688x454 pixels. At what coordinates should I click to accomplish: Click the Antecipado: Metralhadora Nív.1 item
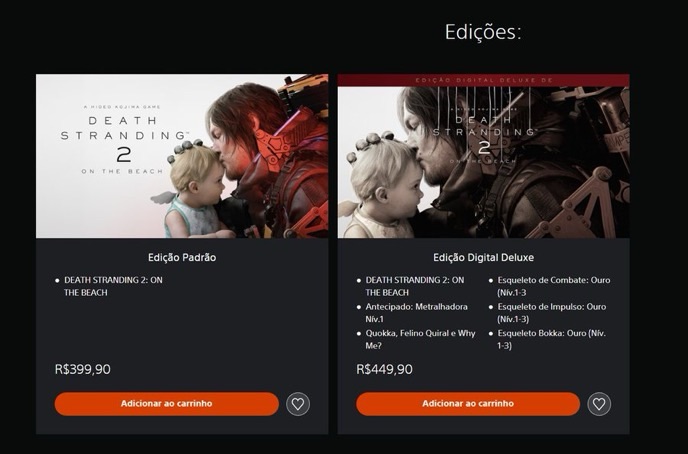(x=416, y=313)
